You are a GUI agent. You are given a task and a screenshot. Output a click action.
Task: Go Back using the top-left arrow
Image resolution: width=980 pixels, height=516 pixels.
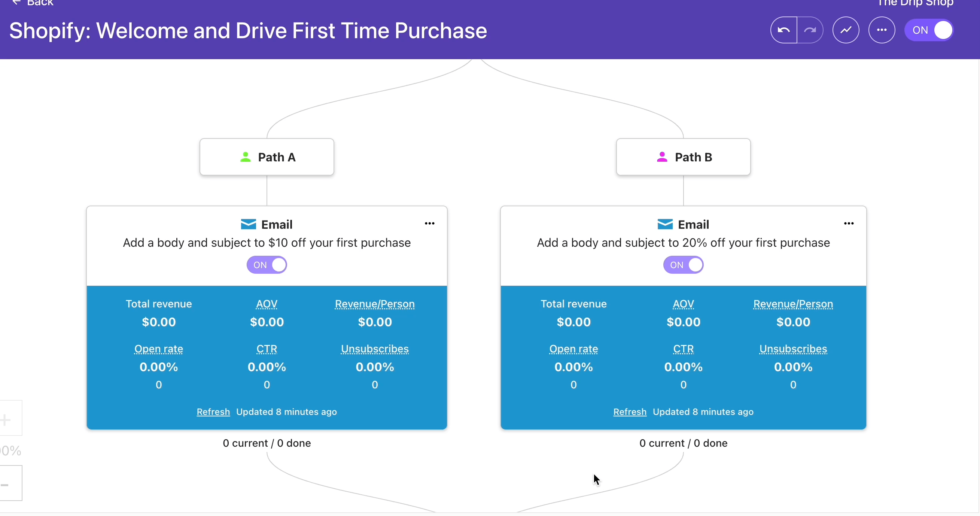click(x=17, y=3)
